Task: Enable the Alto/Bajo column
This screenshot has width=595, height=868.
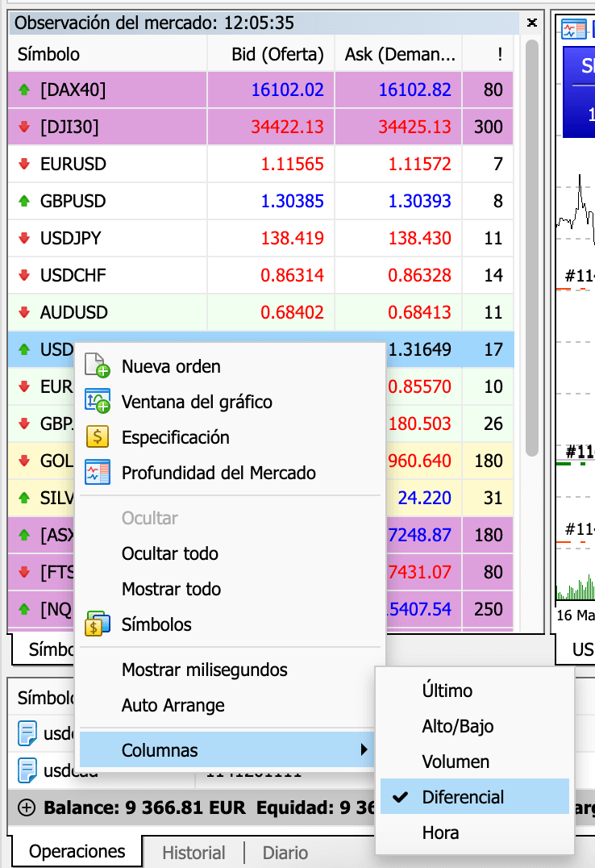Action: click(458, 726)
